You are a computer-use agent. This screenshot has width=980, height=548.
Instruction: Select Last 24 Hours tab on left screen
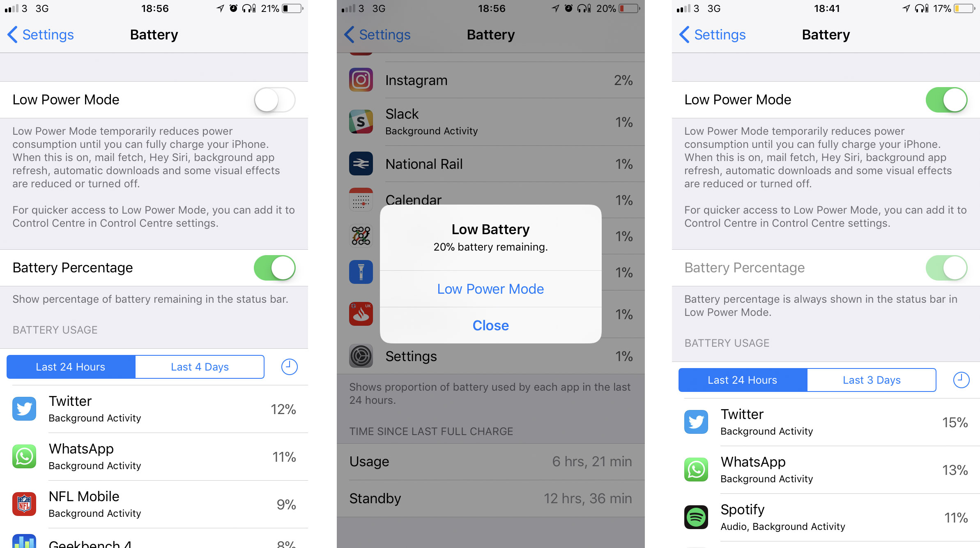pos(70,367)
